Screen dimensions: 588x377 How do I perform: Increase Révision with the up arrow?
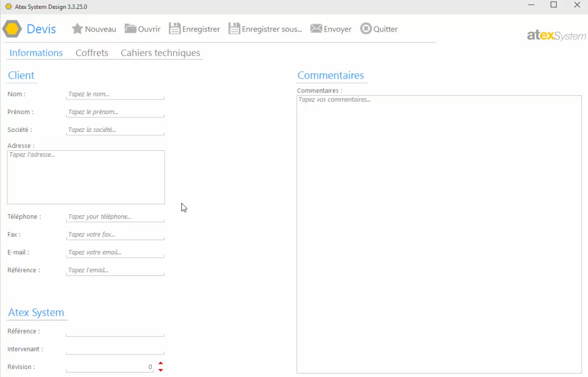click(161, 363)
